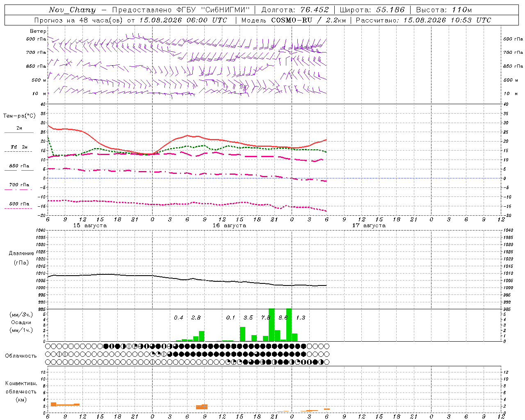This screenshot has width=525, height=420.
Task: Click the 17 августа date label
Action: [x=369, y=226]
